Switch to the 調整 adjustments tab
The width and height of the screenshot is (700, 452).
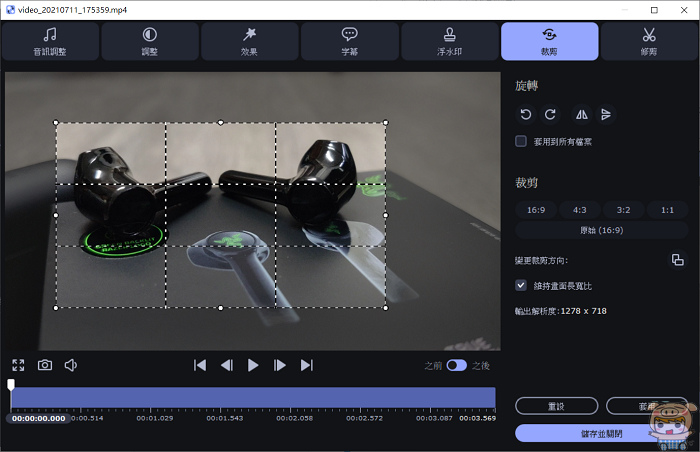[x=150, y=42]
